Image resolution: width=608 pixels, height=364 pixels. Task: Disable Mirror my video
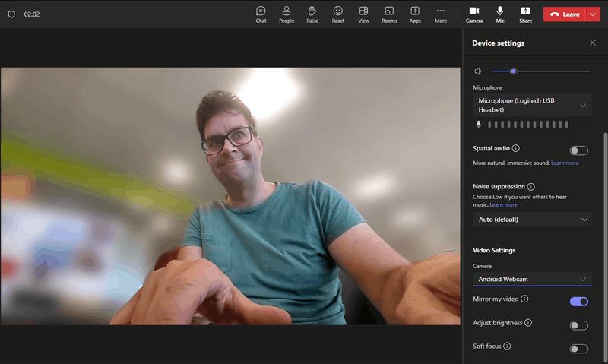578,301
